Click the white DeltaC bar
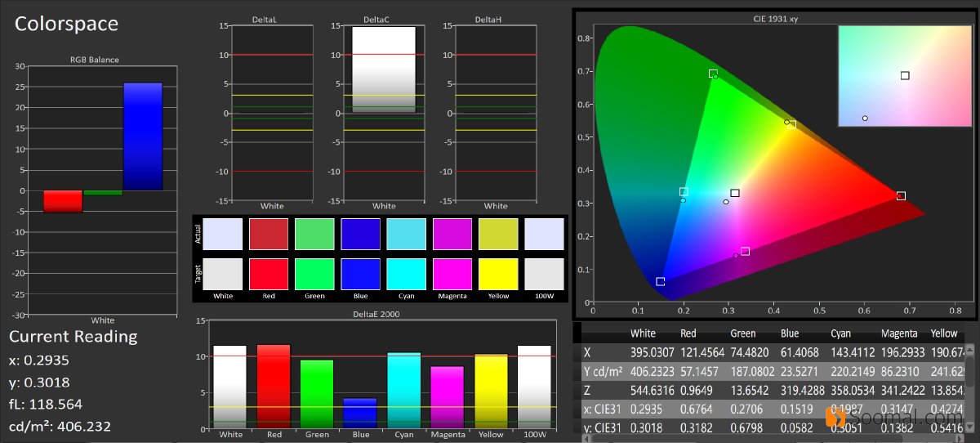Screen dimensions: 980x443 click(384, 69)
